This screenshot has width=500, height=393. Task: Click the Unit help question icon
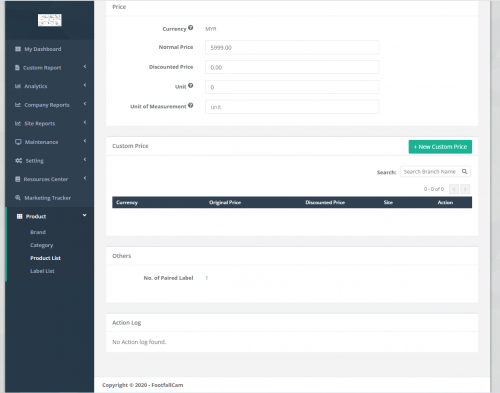point(190,86)
